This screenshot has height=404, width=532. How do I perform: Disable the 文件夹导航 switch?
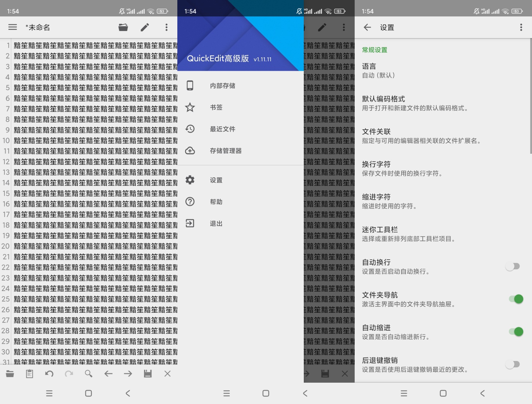[516, 299]
